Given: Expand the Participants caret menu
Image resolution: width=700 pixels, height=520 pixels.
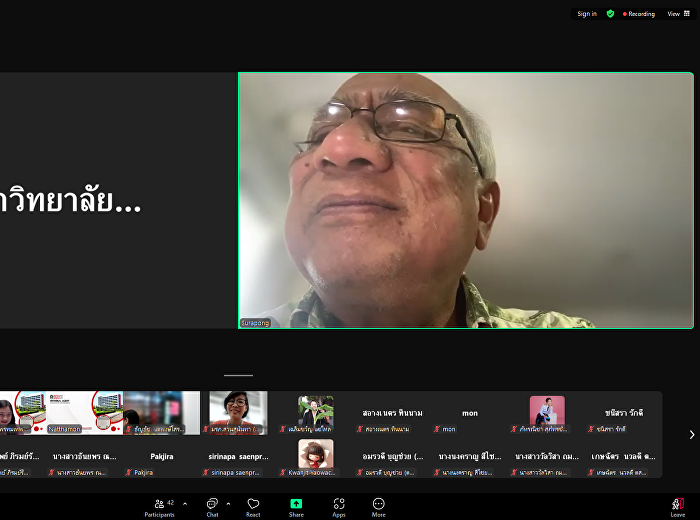Looking at the screenshot, I should click(x=184, y=503).
